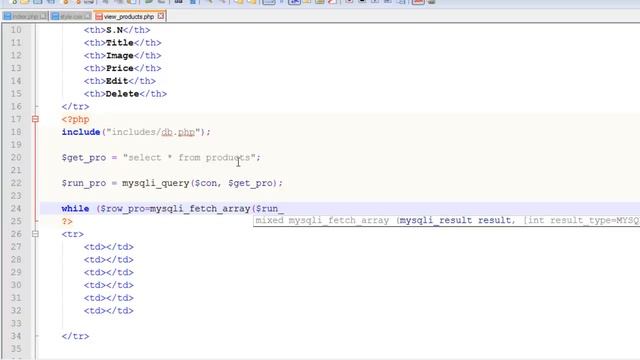This screenshot has height=360, width=640.
Task: Click the closing </tr> tag on line 16
Action: pyautogui.click(x=75, y=107)
